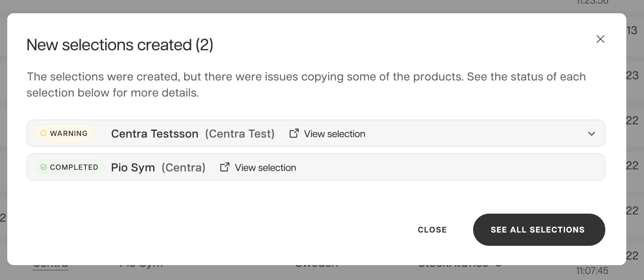Open View selection for Pio Sym
The height and width of the screenshot is (280, 644).
265,167
